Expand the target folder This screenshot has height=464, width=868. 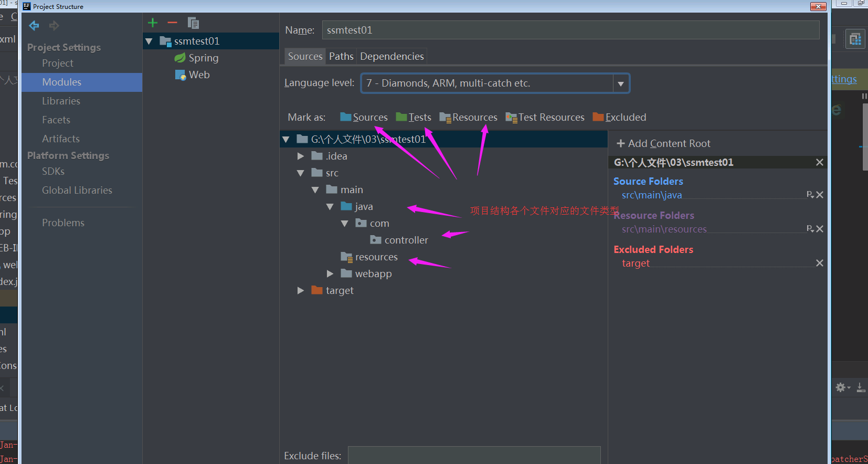[x=301, y=290]
